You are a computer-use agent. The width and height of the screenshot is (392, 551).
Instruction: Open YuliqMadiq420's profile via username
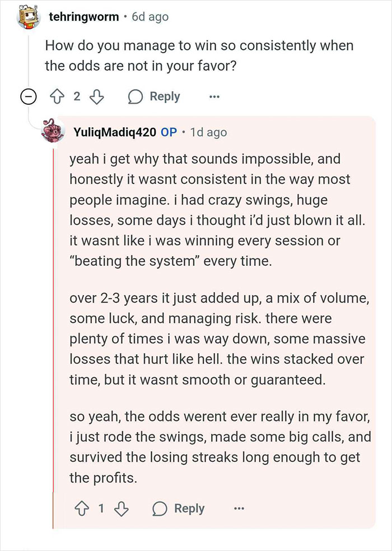pyautogui.click(x=116, y=131)
